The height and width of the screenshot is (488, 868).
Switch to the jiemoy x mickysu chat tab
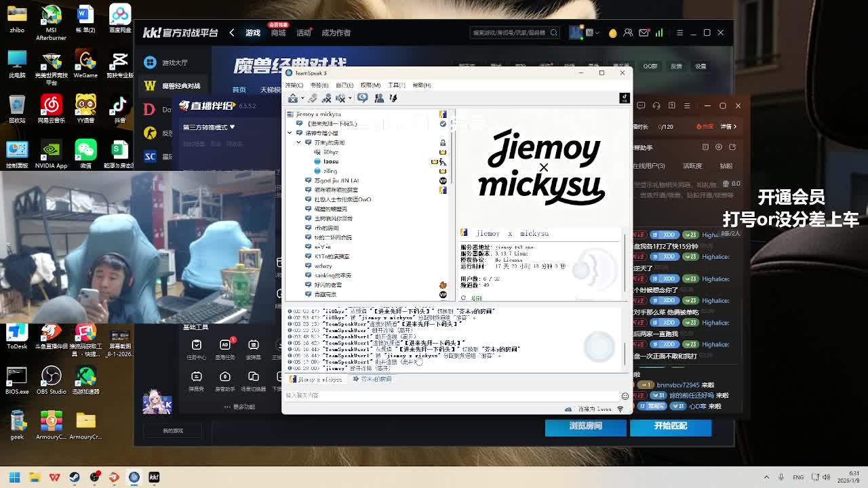tap(316, 380)
